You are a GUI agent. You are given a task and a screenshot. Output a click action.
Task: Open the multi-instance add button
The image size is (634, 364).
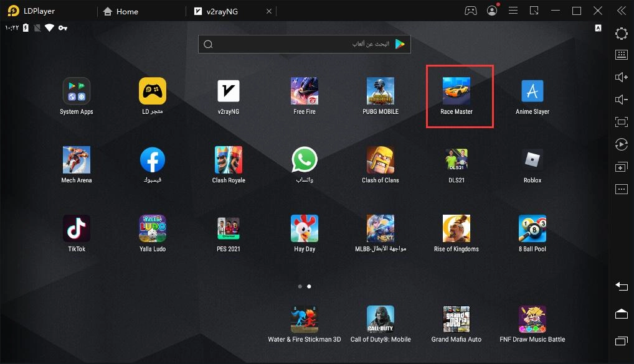pyautogui.click(x=622, y=167)
